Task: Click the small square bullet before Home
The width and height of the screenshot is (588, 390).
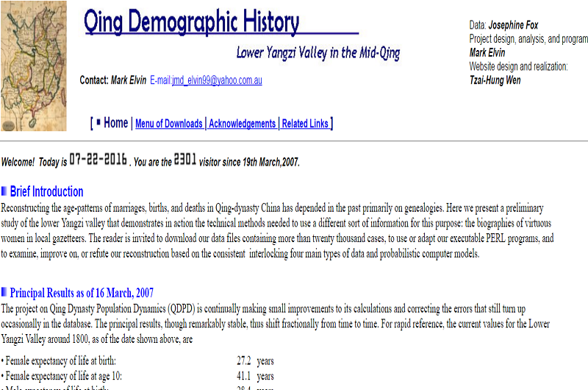Action: 98,121
